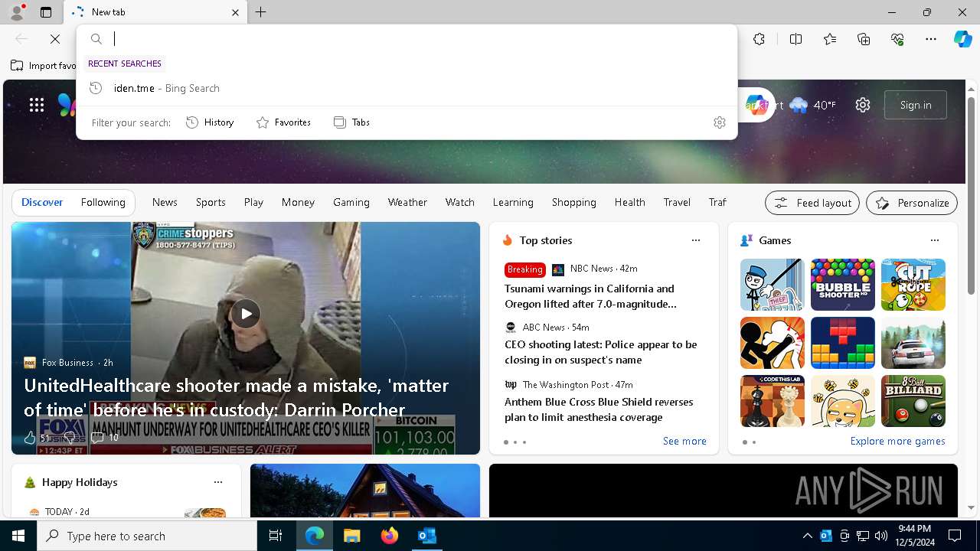Open Firefox from taskbar
The width and height of the screenshot is (980, 551).
pyautogui.click(x=389, y=536)
